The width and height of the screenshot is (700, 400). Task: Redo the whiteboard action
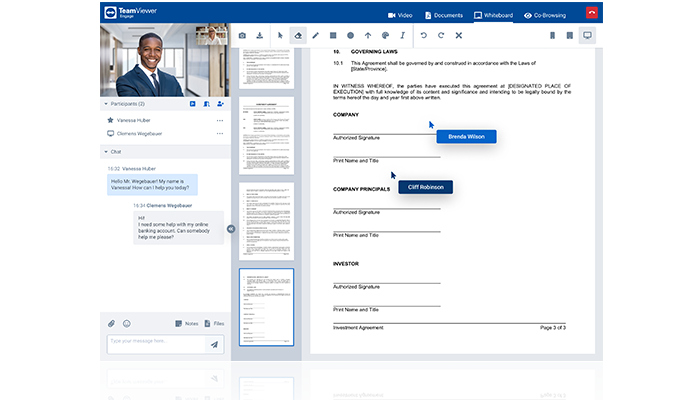point(441,35)
